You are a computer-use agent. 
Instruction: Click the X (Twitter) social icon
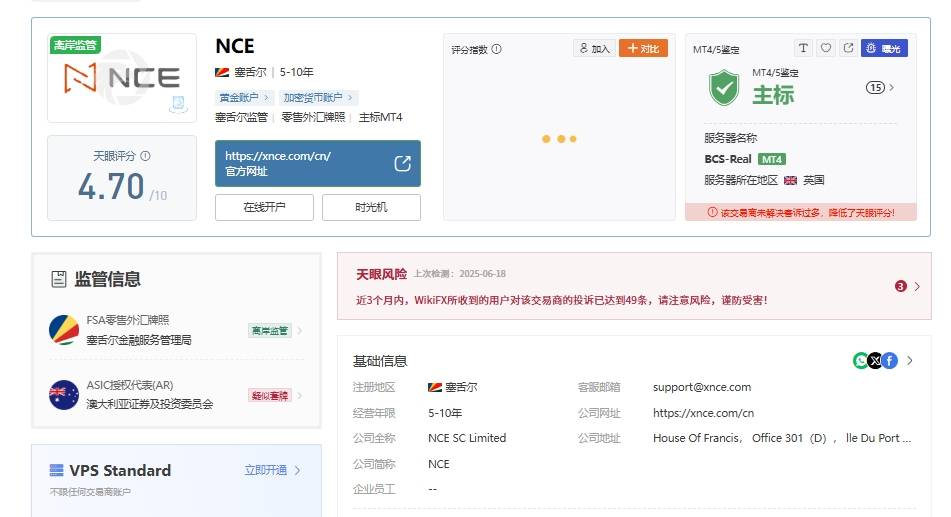click(875, 360)
